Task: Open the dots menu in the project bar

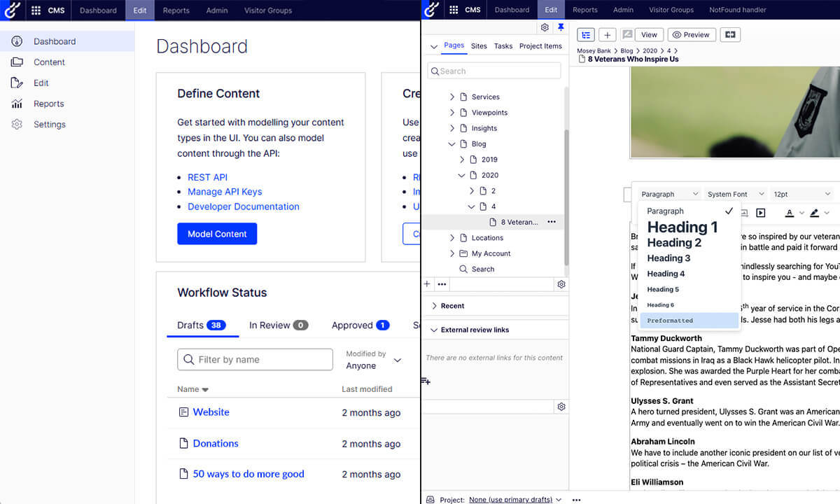Action: click(576, 500)
